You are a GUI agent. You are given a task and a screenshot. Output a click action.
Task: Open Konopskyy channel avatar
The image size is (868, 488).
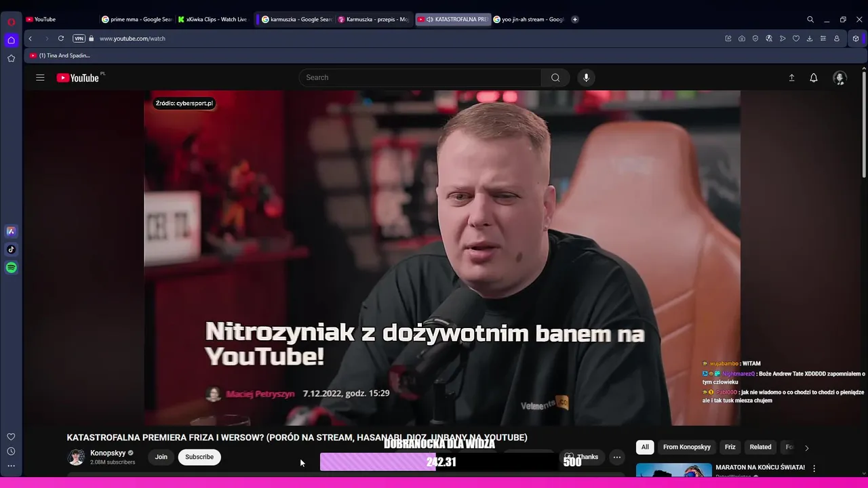76,457
